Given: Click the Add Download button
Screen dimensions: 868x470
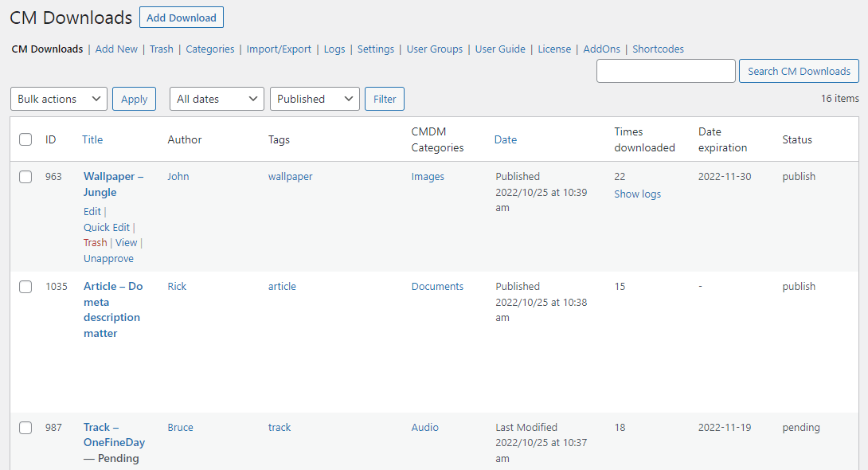Looking at the screenshot, I should tap(181, 18).
